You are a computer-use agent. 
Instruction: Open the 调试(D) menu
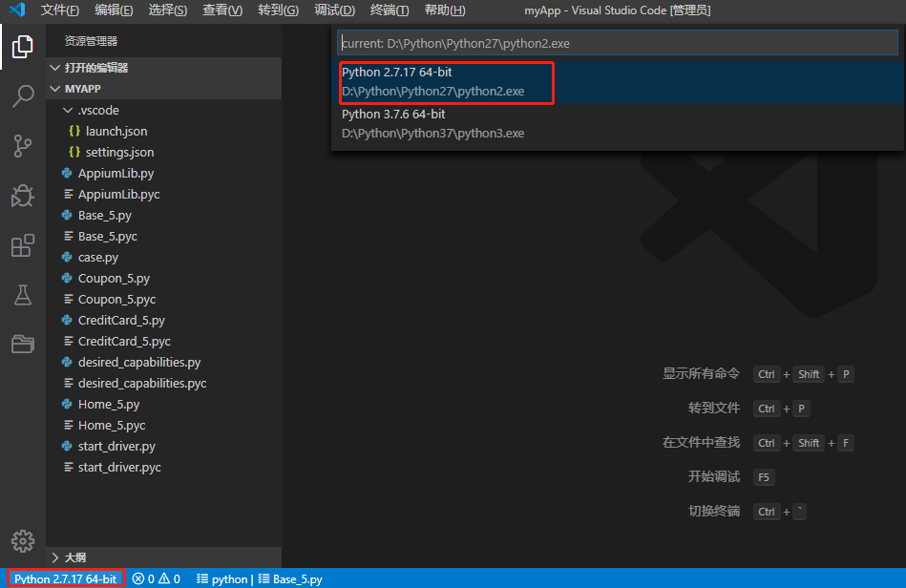click(x=334, y=10)
